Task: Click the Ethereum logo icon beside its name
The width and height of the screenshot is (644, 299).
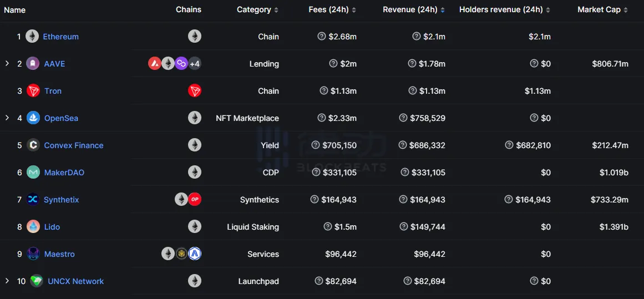Action: point(32,37)
